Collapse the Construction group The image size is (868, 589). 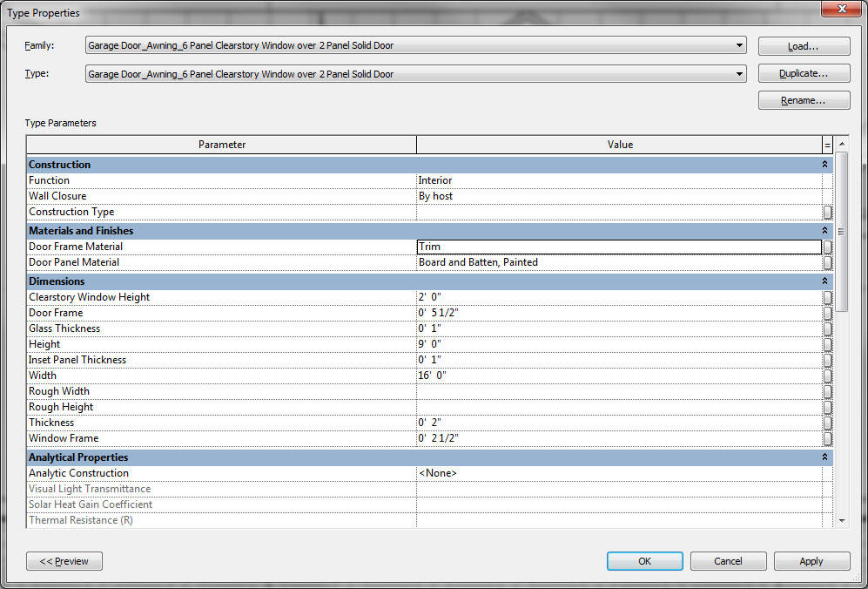(x=824, y=165)
